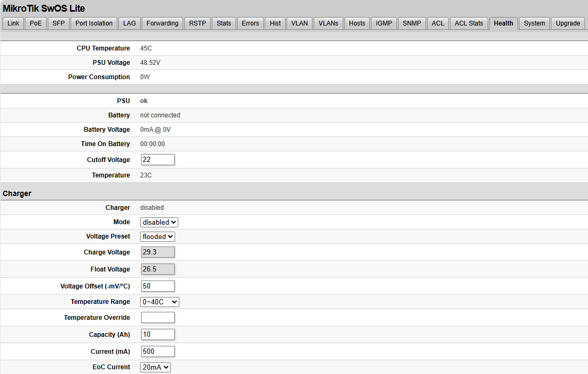The height and width of the screenshot is (374, 588).
Task: Switch to the System tab
Action: pos(534,23)
